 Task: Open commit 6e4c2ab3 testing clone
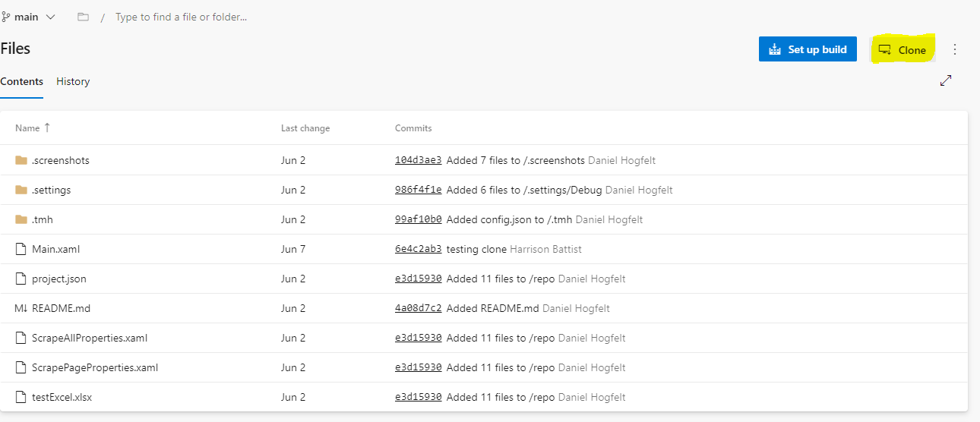418,249
